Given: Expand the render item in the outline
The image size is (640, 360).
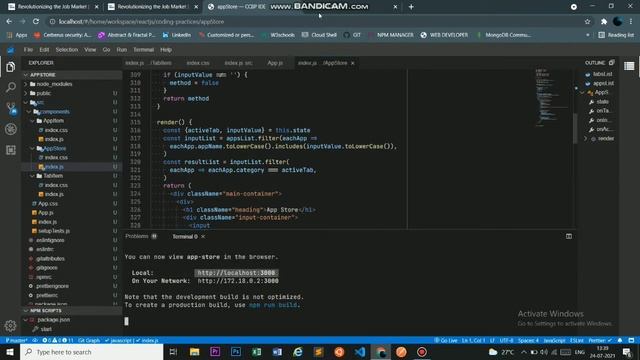Looking at the screenshot, I should pos(586,138).
